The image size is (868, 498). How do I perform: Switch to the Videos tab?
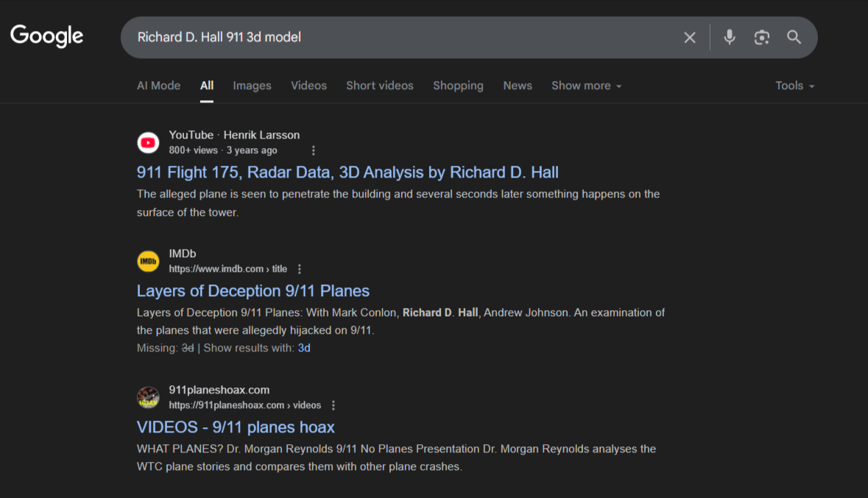309,86
